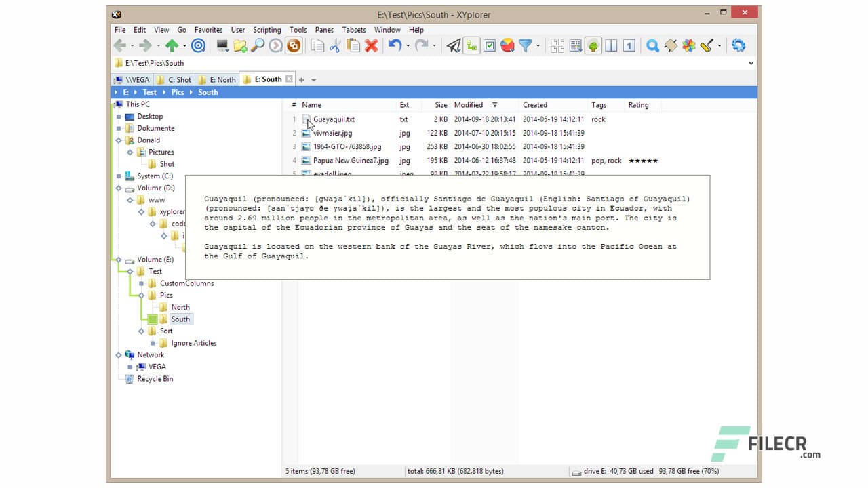Click the Modified column sort indicator
The image size is (868, 488).
(x=496, y=105)
